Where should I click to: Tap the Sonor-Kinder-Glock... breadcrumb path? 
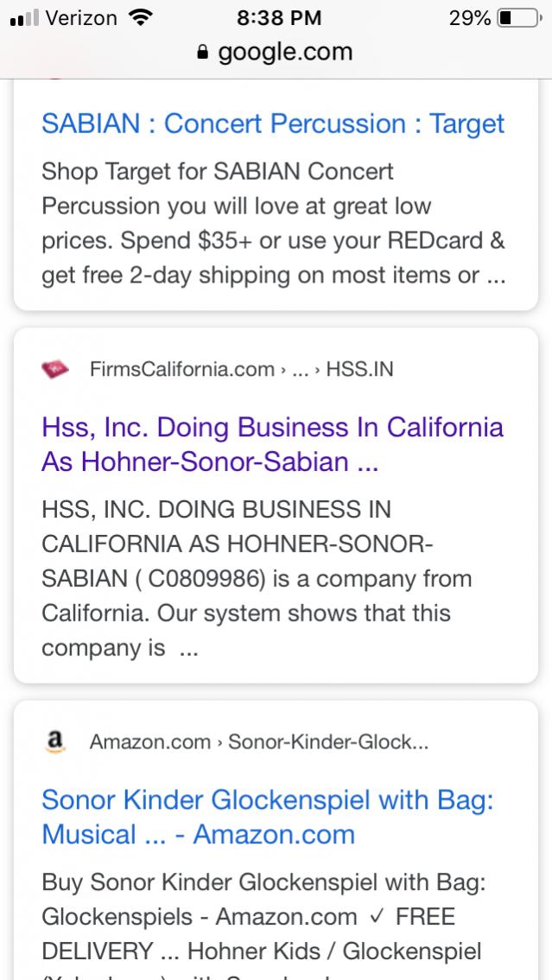click(x=328, y=742)
